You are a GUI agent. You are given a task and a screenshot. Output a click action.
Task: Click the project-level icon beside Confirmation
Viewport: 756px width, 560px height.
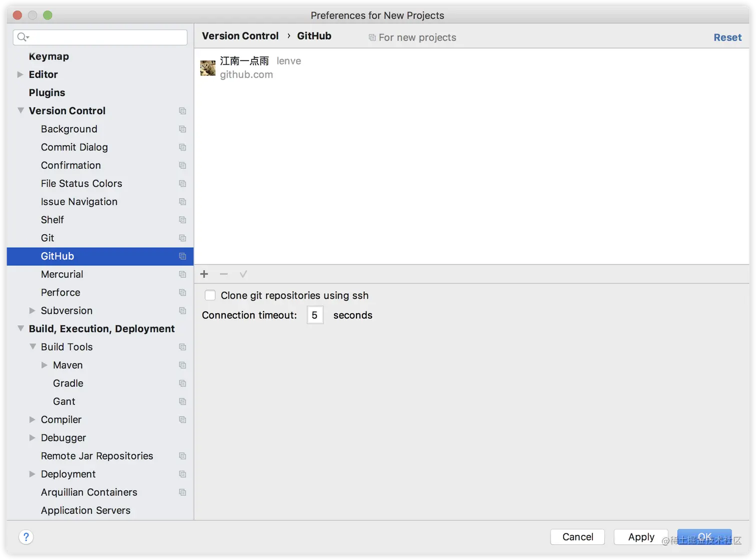click(182, 165)
